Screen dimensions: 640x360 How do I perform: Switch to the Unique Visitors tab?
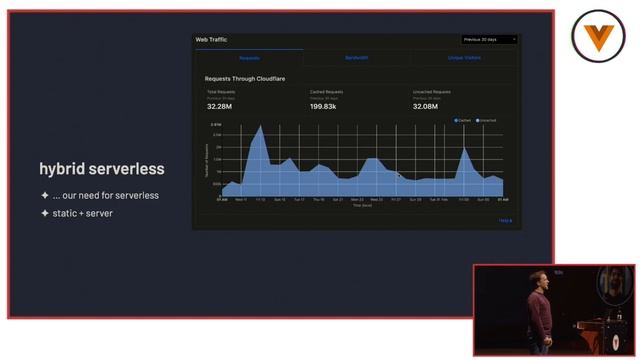point(464,58)
